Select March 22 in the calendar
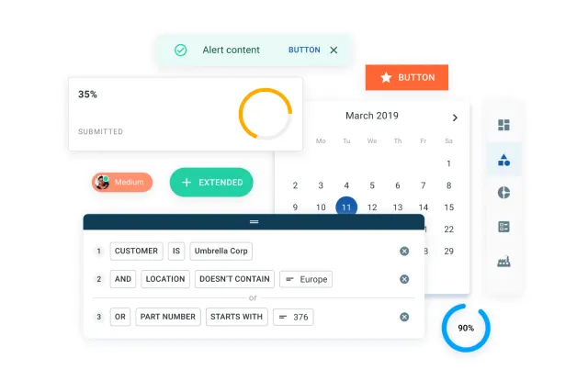 [449, 230]
